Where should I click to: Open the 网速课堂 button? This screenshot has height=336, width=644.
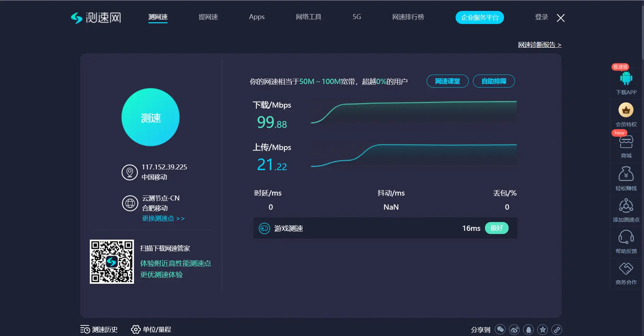coord(447,81)
